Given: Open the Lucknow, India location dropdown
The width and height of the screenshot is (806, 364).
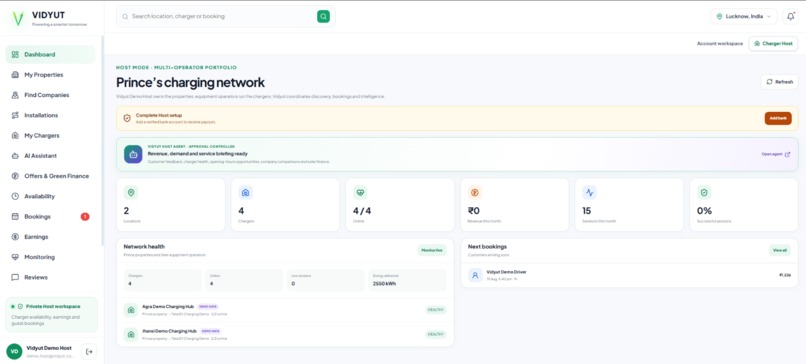Looking at the screenshot, I should coord(744,16).
